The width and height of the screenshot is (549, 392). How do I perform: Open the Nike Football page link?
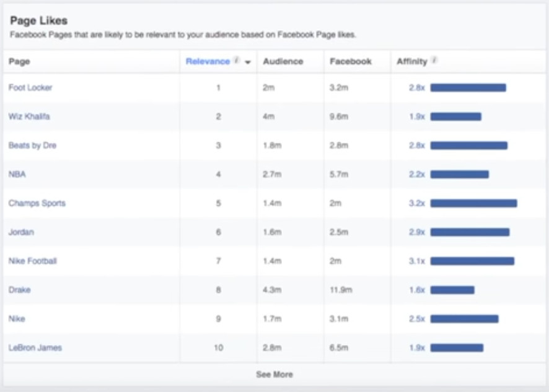(33, 261)
